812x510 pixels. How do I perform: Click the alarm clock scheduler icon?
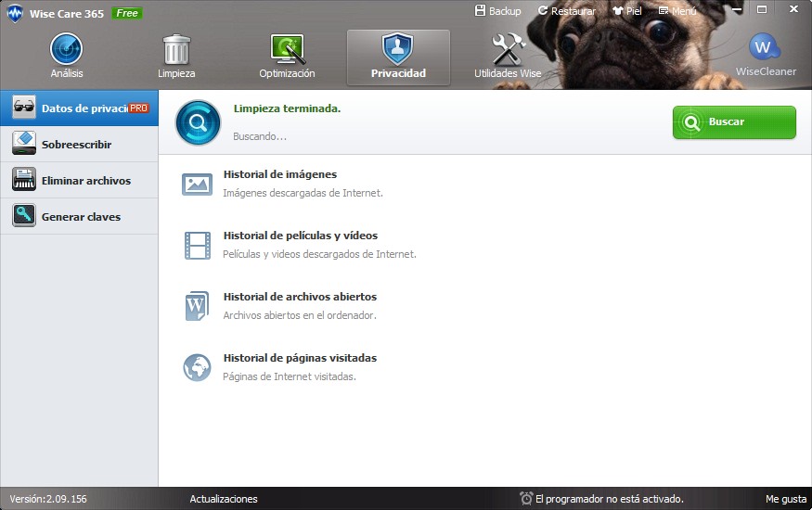(526, 499)
